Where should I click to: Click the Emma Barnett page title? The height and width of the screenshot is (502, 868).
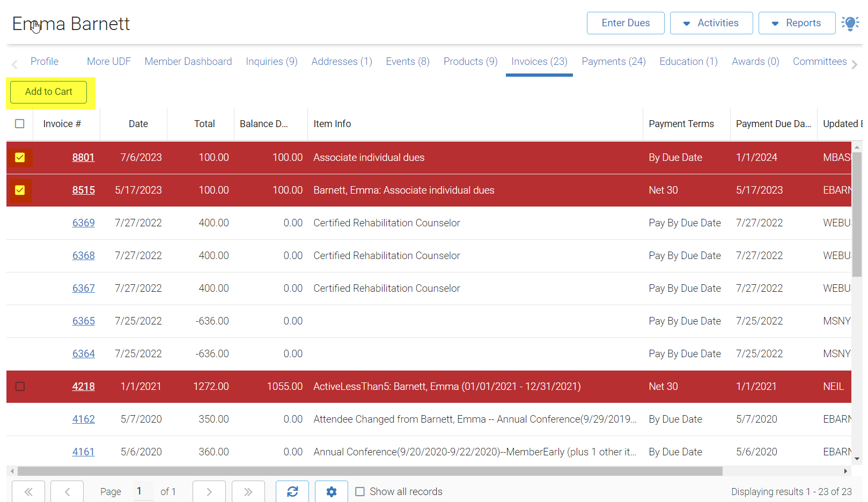click(x=71, y=24)
